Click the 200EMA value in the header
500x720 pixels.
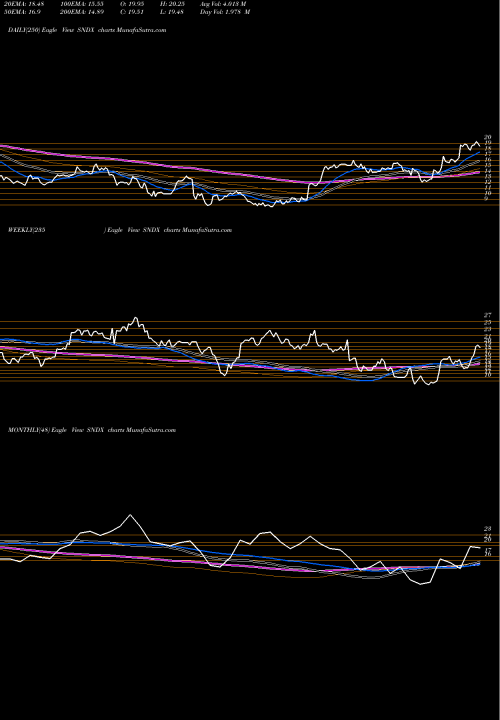pos(84,12)
